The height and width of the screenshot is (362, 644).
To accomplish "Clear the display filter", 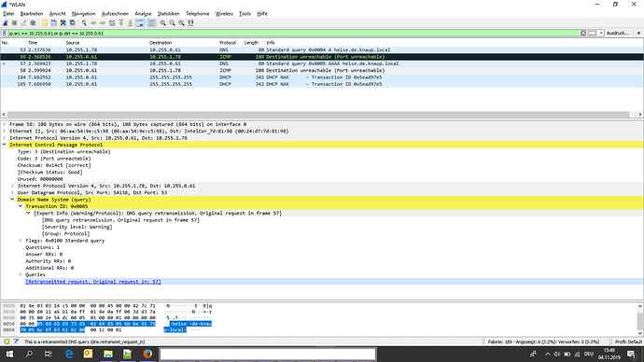I will [x=583, y=33].
